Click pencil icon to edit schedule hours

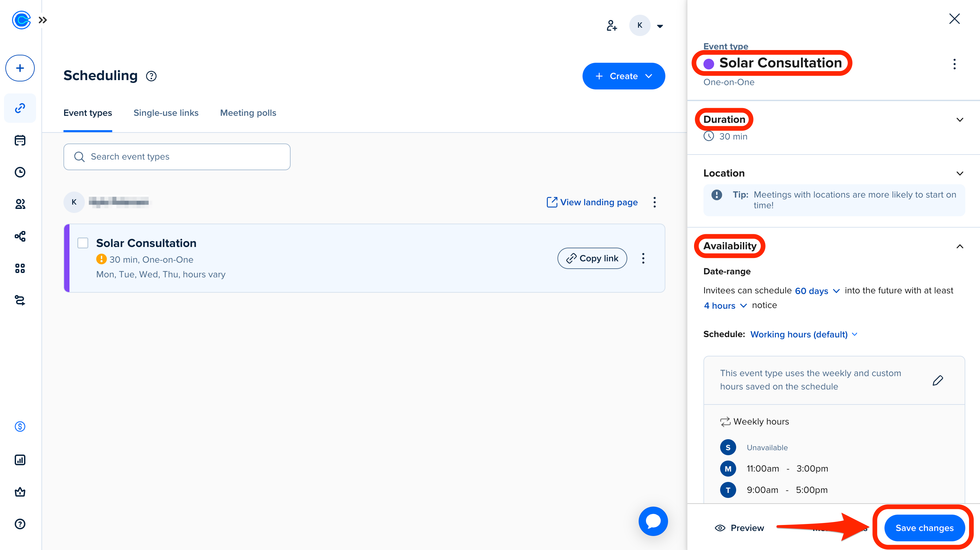[x=938, y=380]
